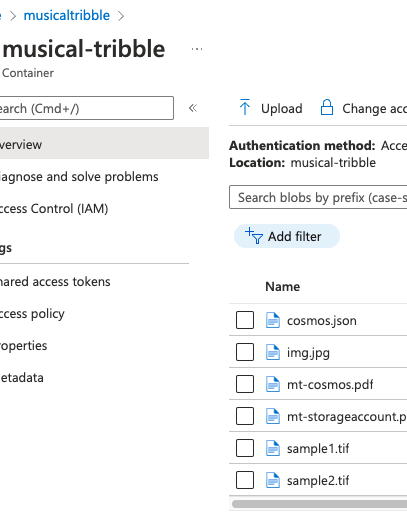The width and height of the screenshot is (407, 528).
Task: Click the file icon for sample1.tif
Action: [273, 448]
